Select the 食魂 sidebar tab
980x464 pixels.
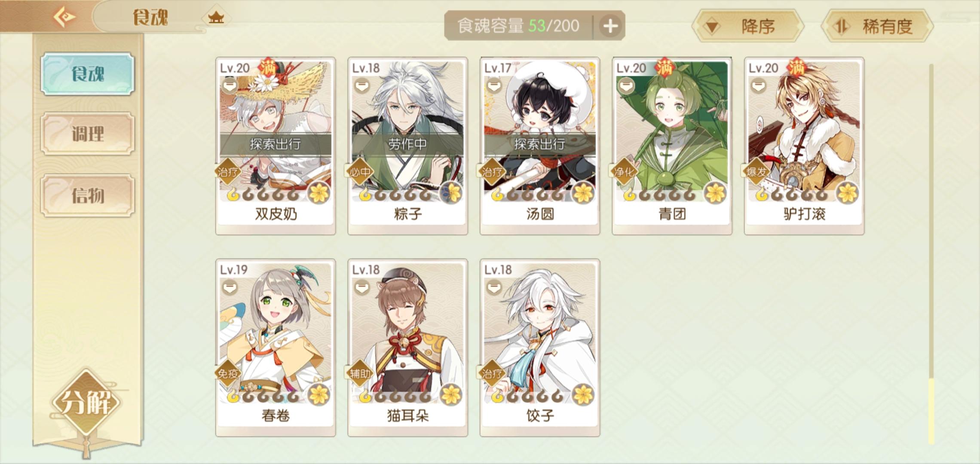88,74
